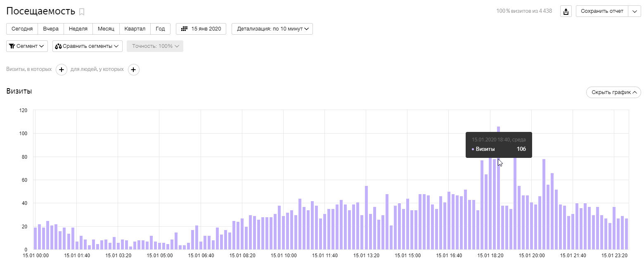Open the calendar date picker 15 янв 2020
The width and height of the screenshot is (644, 270).
pos(201,29)
